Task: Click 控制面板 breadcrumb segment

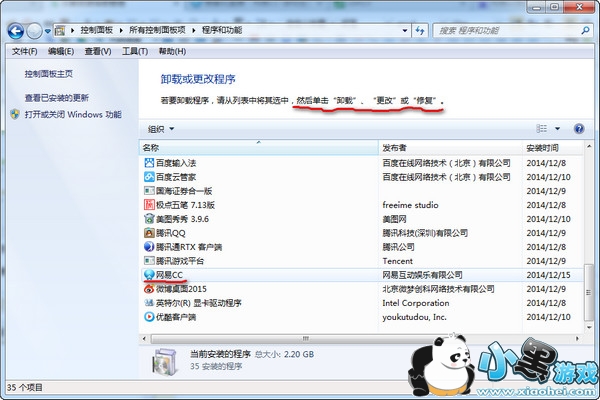Action: [96, 30]
